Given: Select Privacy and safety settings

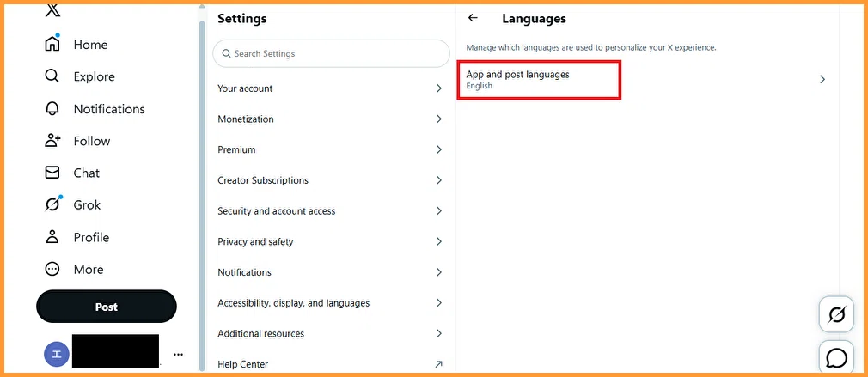Looking at the screenshot, I should click(x=331, y=241).
